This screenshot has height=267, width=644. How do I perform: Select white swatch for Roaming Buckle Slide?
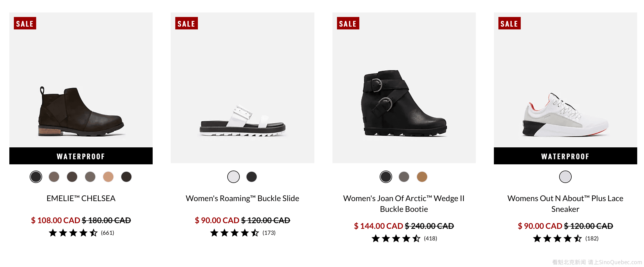(x=234, y=177)
